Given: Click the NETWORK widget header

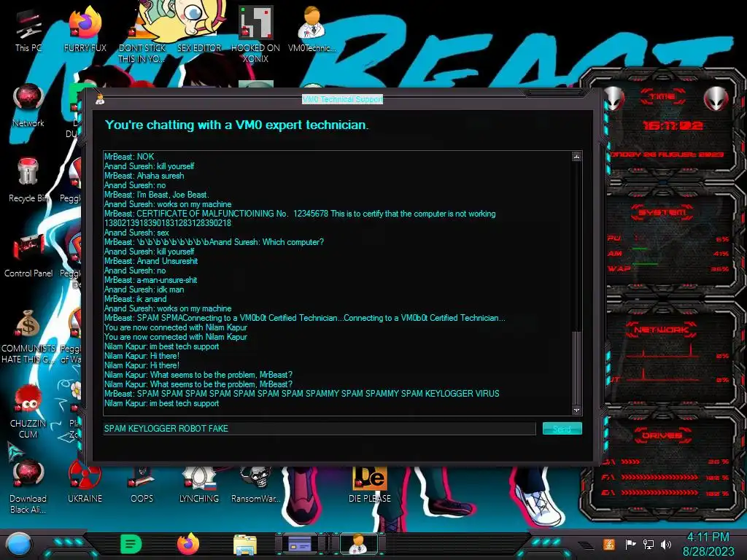Looking at the screenshot, I should click(x=661, y=330).
